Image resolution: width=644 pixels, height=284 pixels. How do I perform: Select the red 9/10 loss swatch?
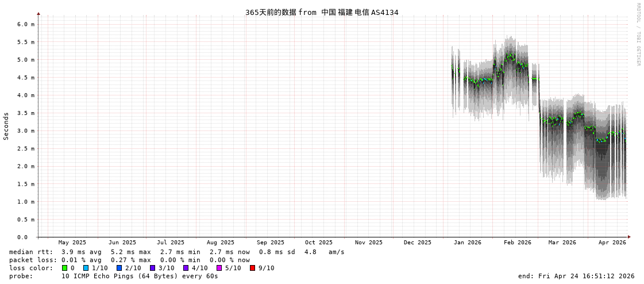pos(253,268)
